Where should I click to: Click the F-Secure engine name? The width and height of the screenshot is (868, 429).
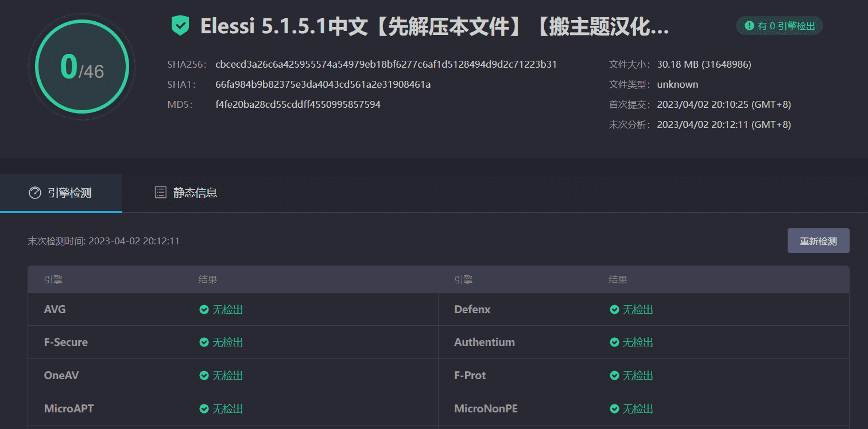(66, 342)
